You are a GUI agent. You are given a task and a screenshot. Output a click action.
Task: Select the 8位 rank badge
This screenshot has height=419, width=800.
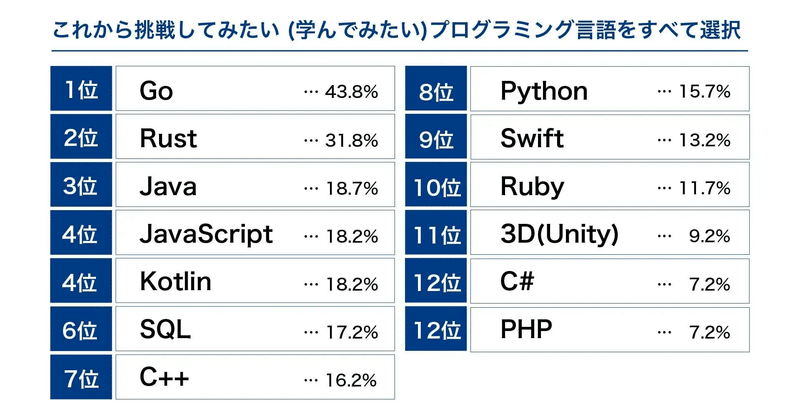[x=436, y=92]
